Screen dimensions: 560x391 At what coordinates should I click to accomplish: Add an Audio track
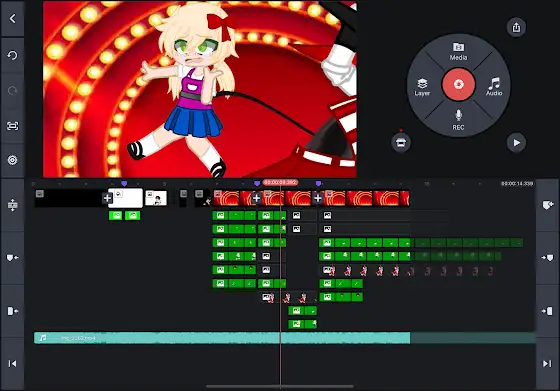coord(494,87)
